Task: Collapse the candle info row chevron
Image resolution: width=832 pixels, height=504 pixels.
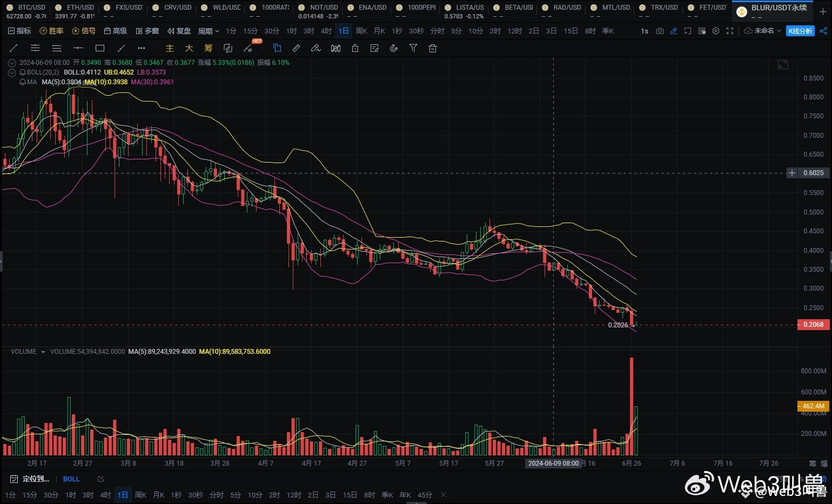Action: coord(12,63)
